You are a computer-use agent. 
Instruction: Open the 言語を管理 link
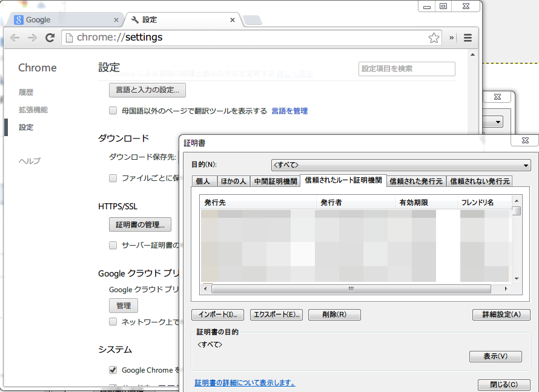tap(289, 111)
